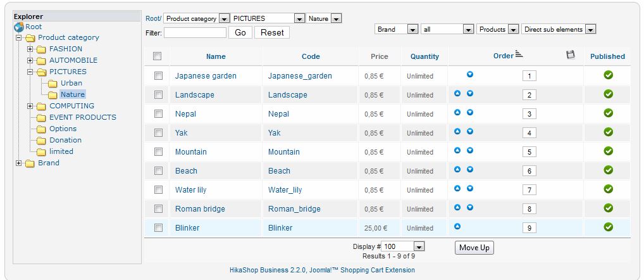The height and width of the screenshot is (280, 644).
Task: Check the Nepal row checkbox
Action: (x=159, y=113)
